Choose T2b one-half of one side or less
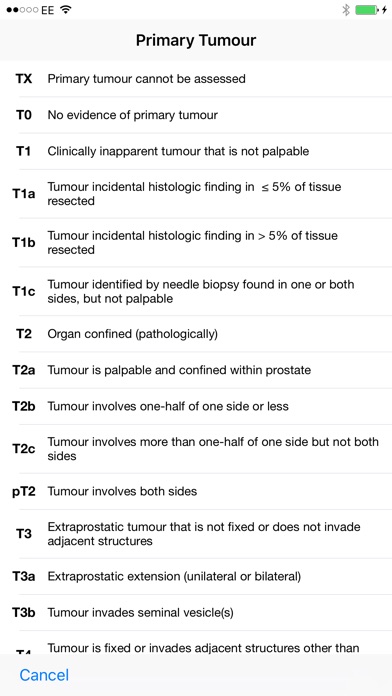Screen dimensions: 392x696 point(196,407)
